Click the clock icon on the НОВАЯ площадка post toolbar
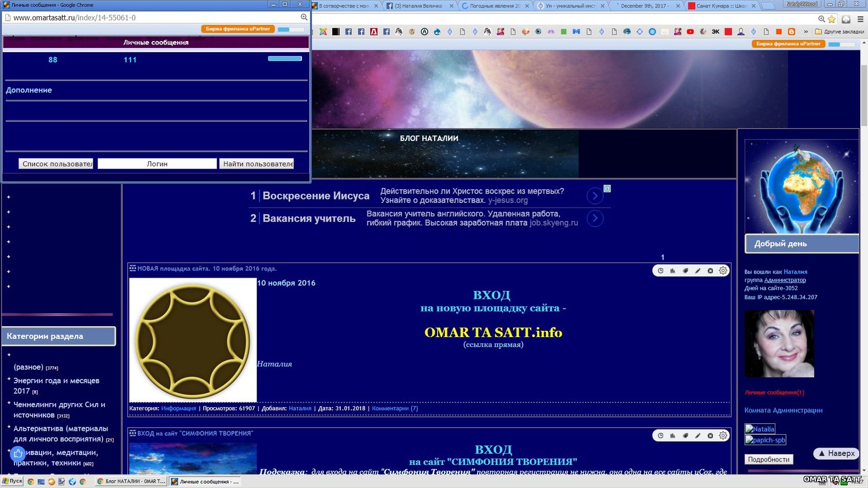 pyautogui.click(x=660, y=271)
